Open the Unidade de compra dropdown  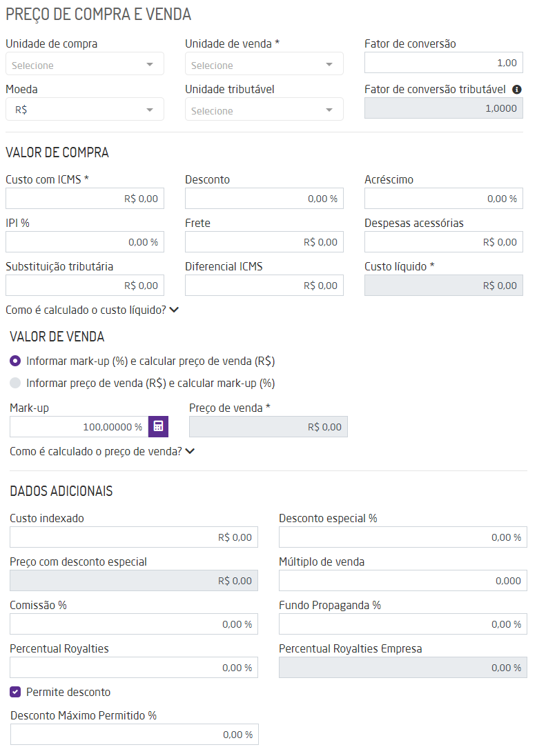(85, 64)
